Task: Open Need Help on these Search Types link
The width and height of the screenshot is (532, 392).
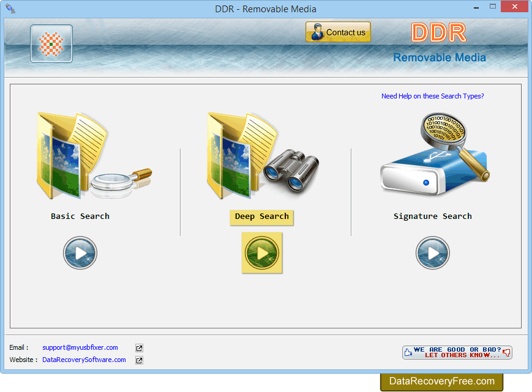Action: [x=433, y=96]
